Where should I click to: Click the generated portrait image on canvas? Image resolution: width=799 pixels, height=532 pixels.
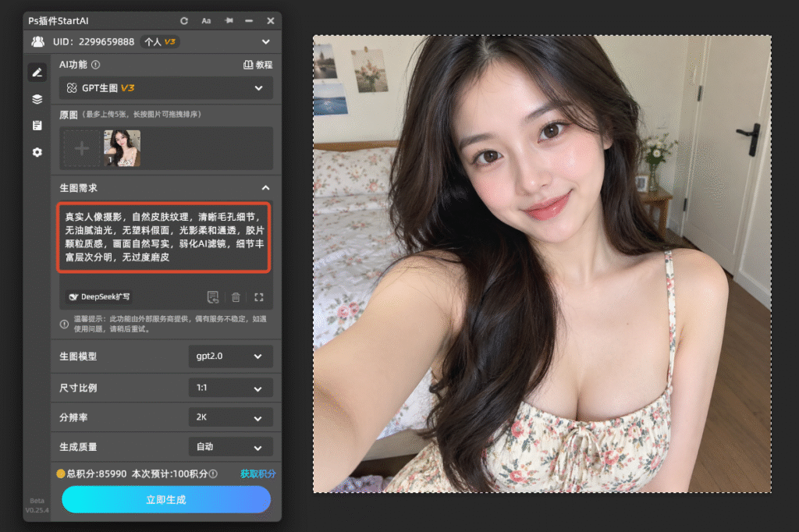pos(542,264)
